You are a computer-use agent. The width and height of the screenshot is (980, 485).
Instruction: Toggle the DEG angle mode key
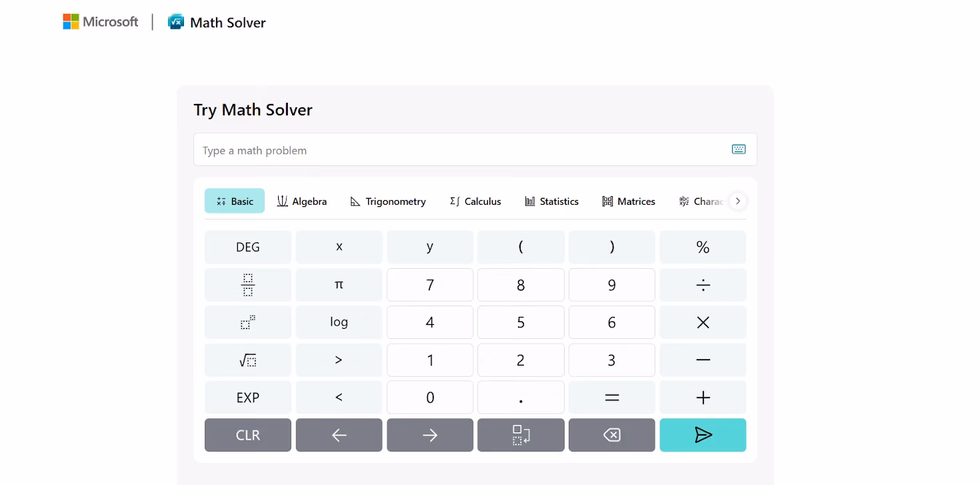248,247
